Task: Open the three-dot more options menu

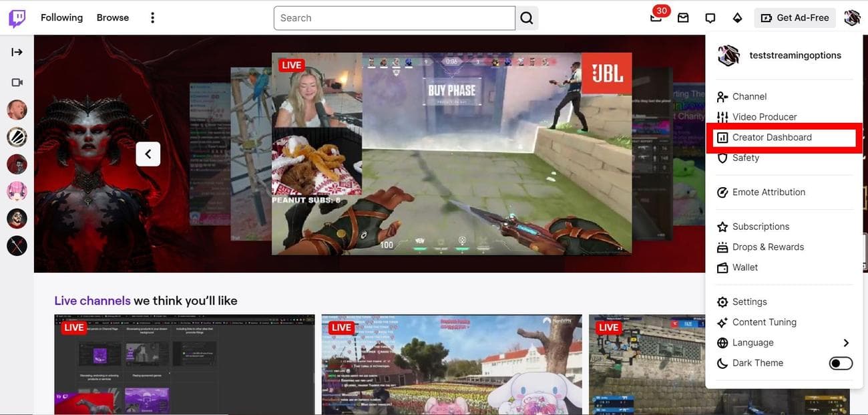Action: (152, 18)
